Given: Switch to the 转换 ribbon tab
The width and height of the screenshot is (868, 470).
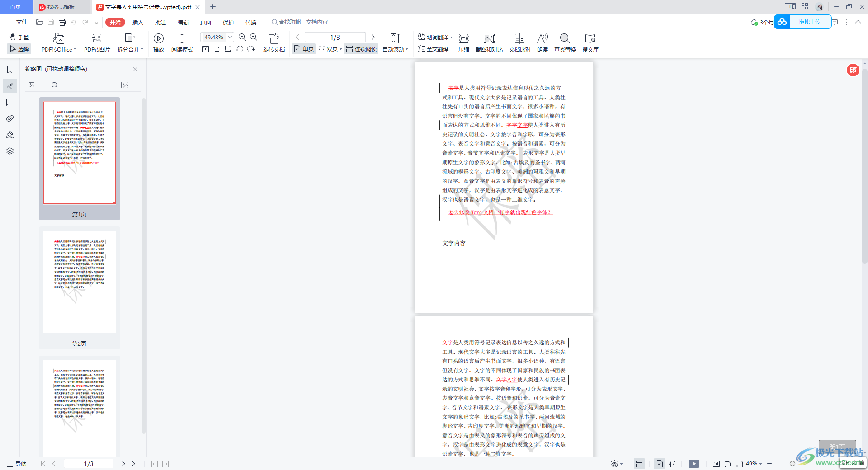Looking at the screenshot, I should (x=251, y=22).
